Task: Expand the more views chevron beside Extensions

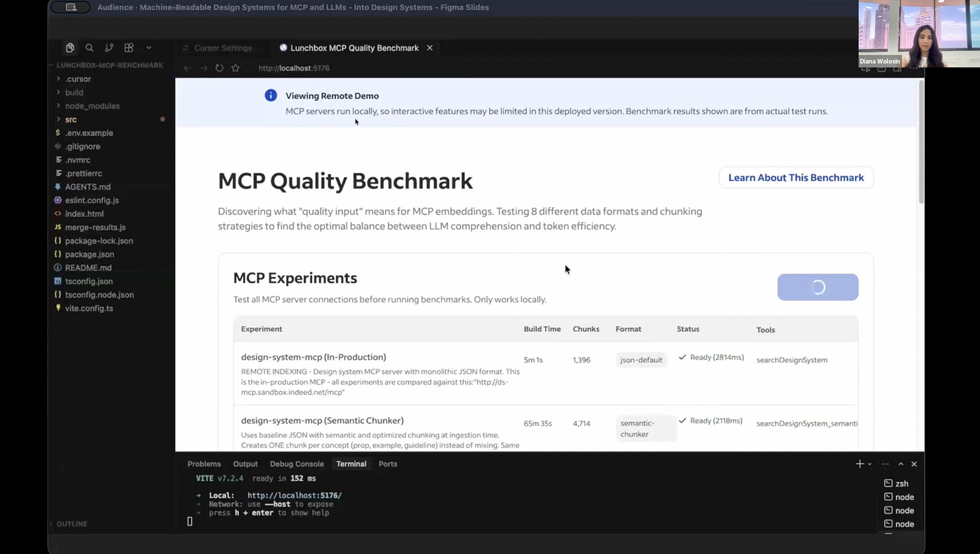Action: pos(149,48)
